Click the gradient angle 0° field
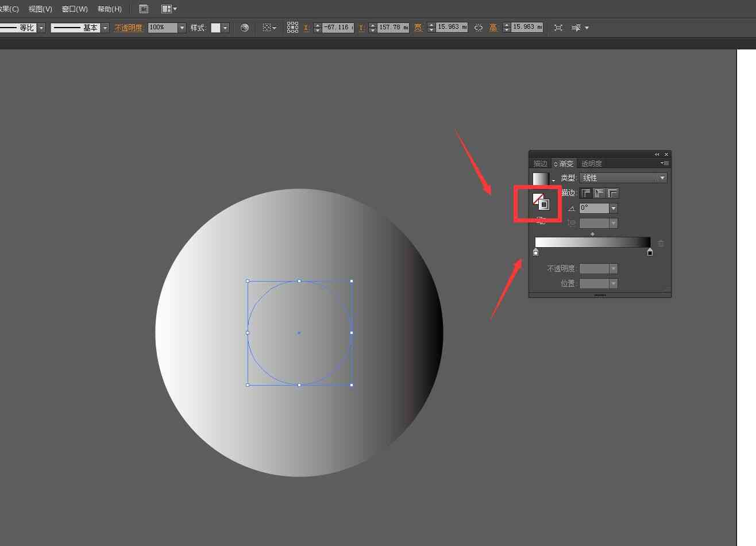 coord(594,208)
